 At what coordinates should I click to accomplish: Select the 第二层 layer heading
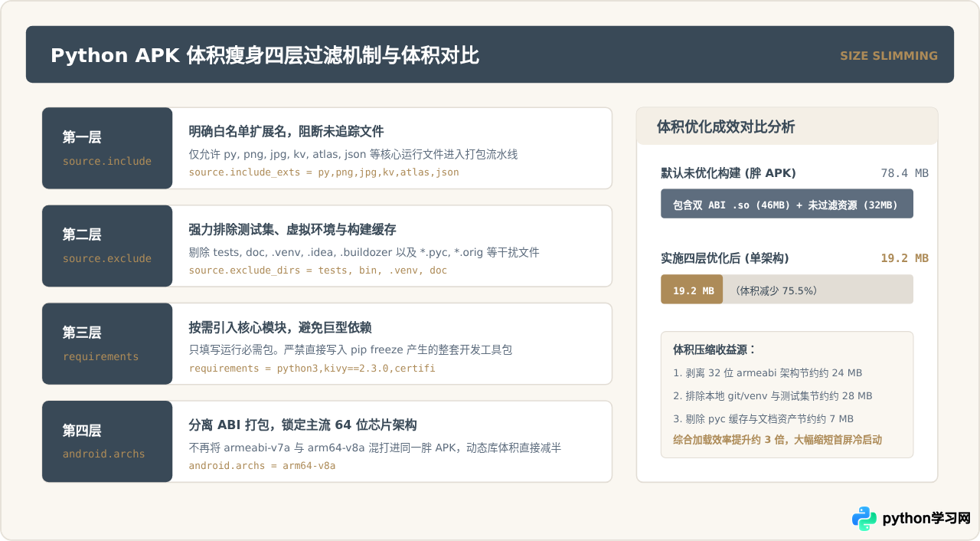(x=82, y=234)
